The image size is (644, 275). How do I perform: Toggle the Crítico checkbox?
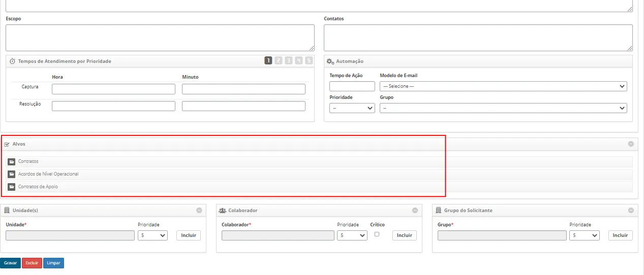pos(377,234)
